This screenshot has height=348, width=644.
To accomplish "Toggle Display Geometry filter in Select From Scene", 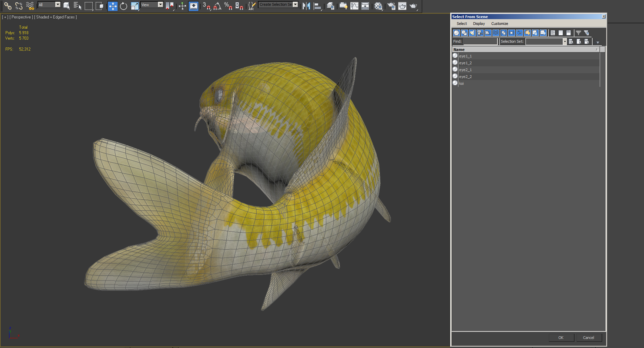I will click(x=456, y=33).
